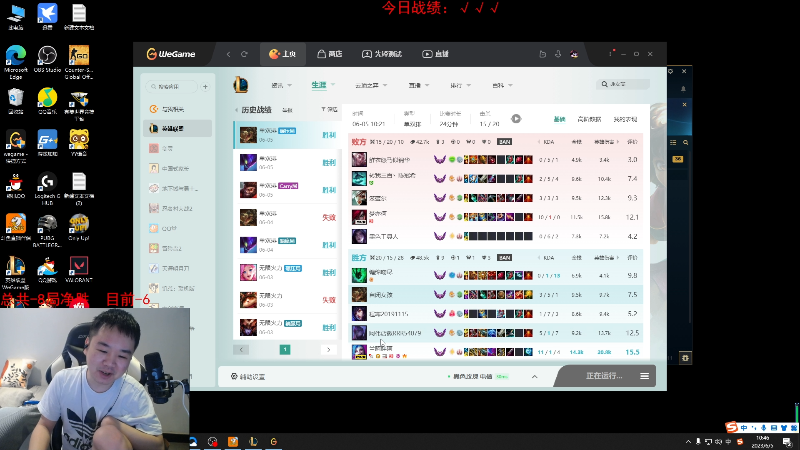This screenshot has width=800, height=450.
Task: Show hidden system tray icons
Action: pyautogui.click(x=688, y=442)
